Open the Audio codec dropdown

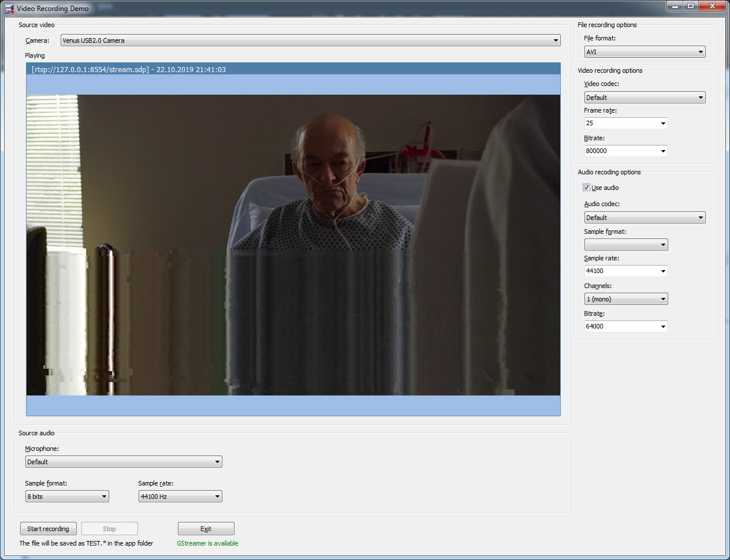pos(701,218)
